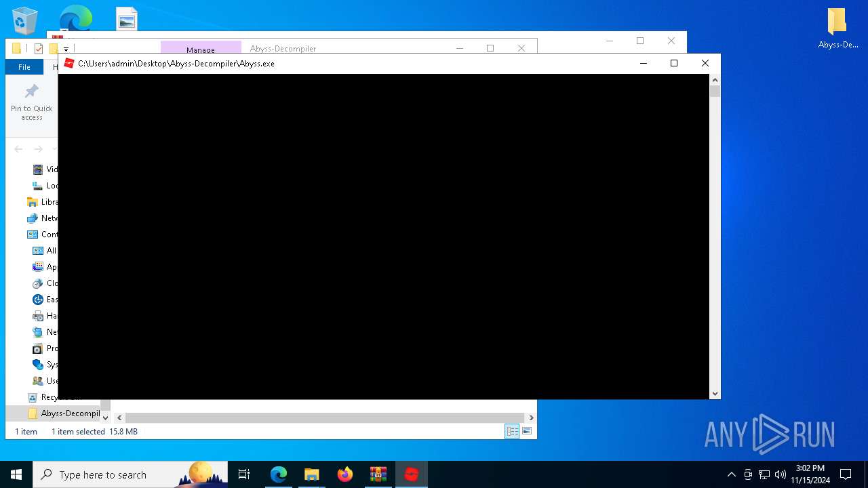Open the Recycle Bin desktop icon
The image size is (868, 488).
(25, 21)
